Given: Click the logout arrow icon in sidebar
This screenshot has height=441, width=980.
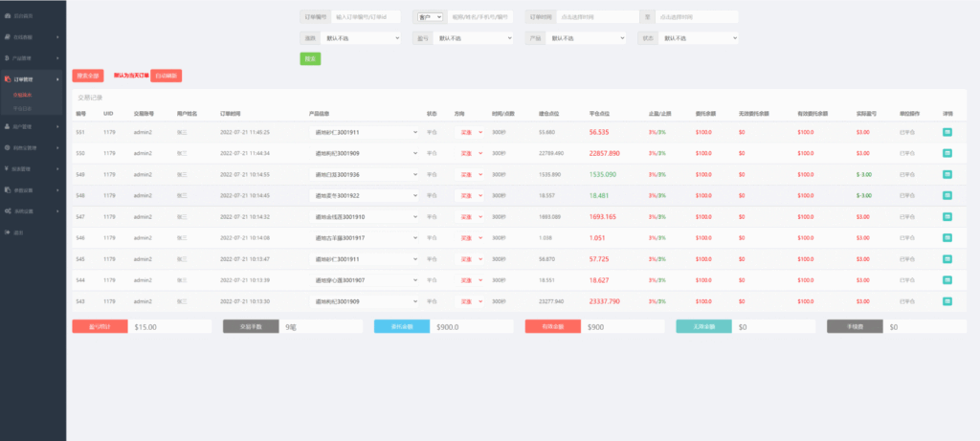Looking at the screenshot, I should pos(7,232).
